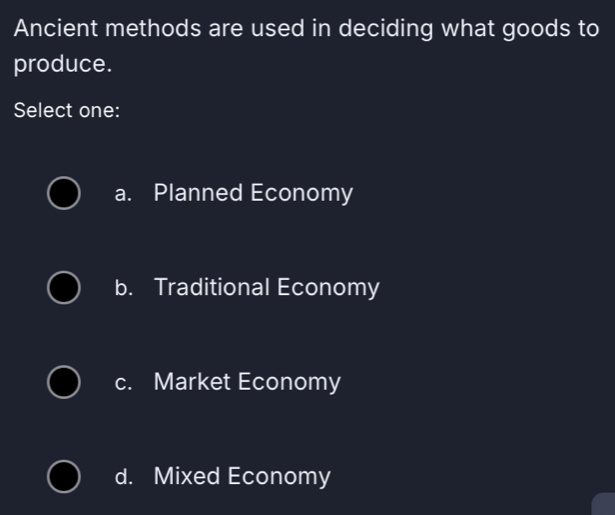Viewport: 615px width, 515px height.
Task: Click the 'Planned Economy' answer text
Action: pos(253,193)
